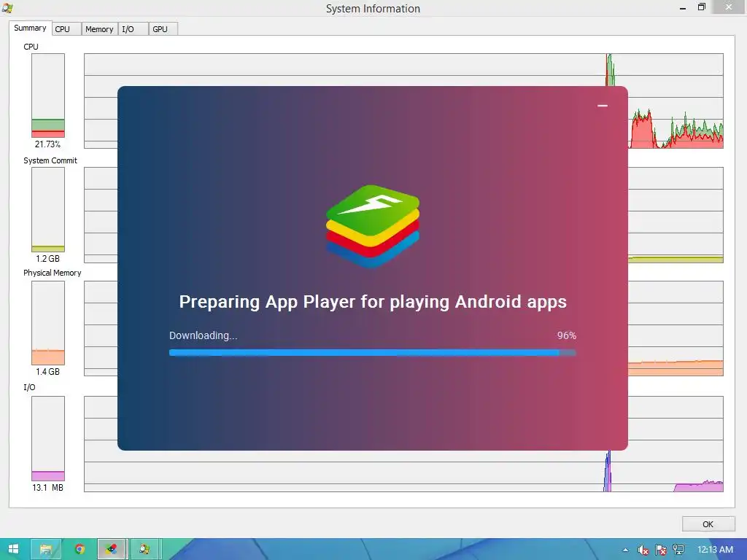
Task: Click the OK button in System Information
Action: [x=708, y=524]
